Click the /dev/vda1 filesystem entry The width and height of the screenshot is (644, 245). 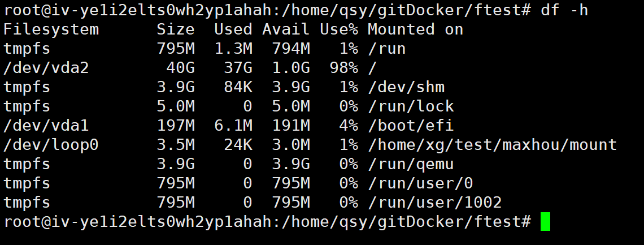(46, 126)
